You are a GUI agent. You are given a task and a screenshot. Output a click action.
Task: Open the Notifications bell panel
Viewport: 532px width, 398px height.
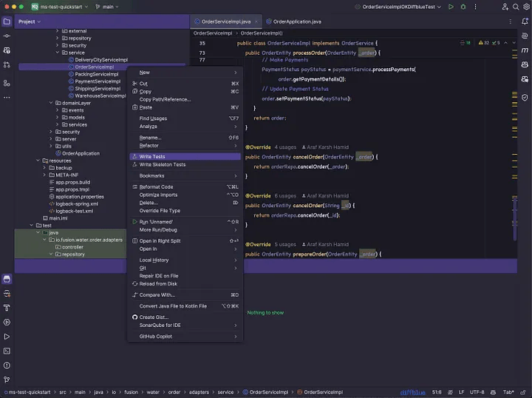pos(523,21)
